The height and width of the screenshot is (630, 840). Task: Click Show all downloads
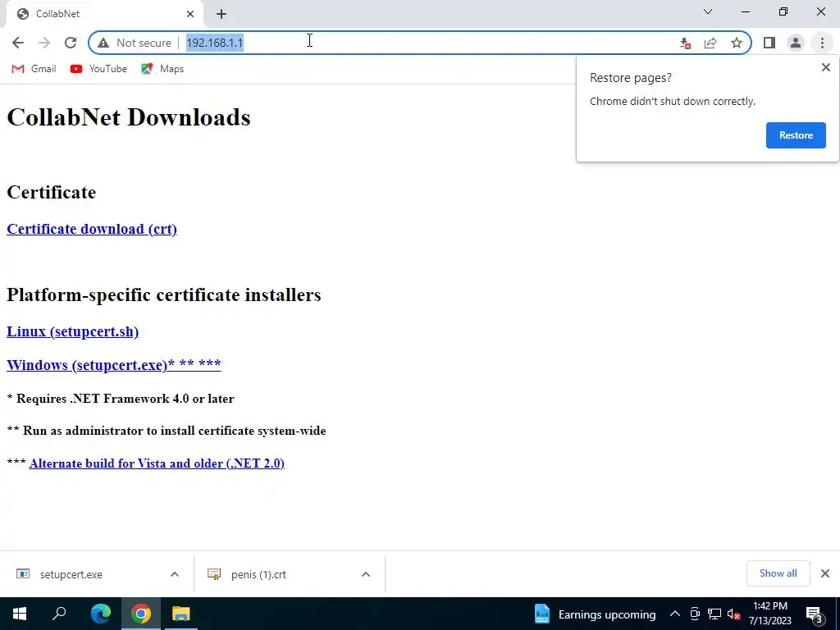[x=778, y=573]
